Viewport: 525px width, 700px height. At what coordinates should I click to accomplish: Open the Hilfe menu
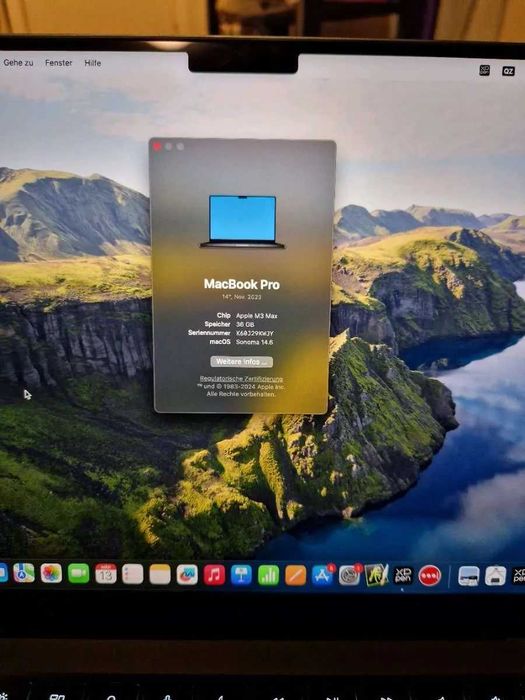[93, 63]
